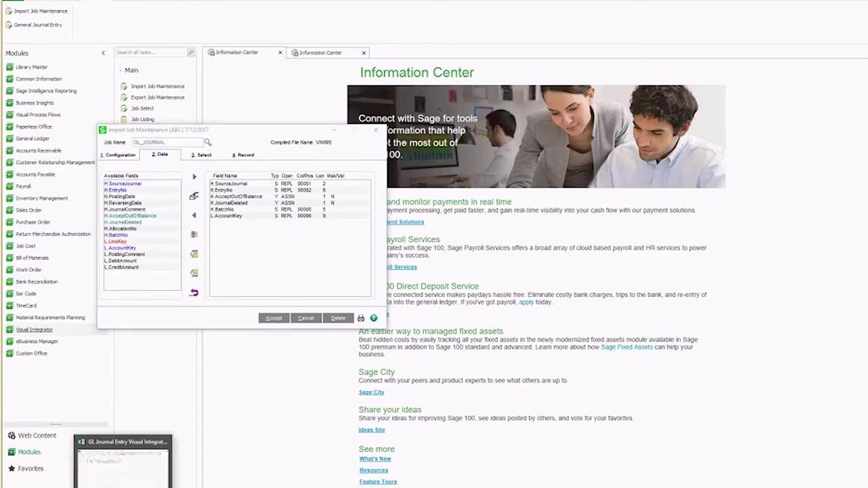
Task: Open the Sage Fixed Assets link
Action: point(627,347)
